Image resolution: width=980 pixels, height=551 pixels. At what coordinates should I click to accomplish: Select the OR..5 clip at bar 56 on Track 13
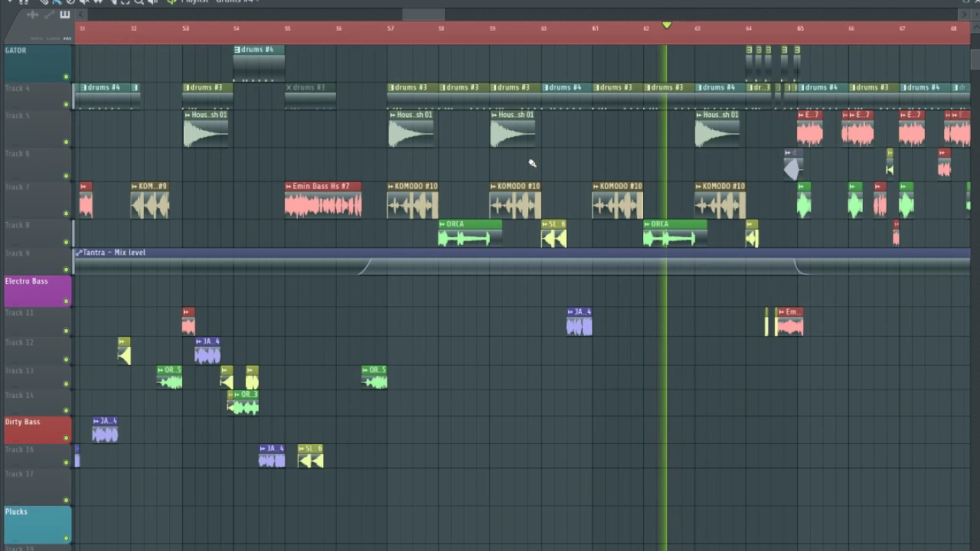[x=374, y=377]
